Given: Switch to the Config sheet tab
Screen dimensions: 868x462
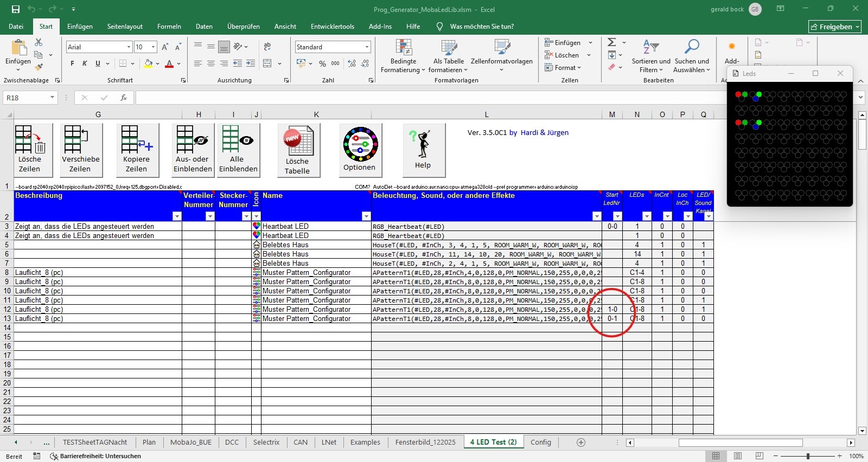Looking at the screenshot, I should [x=540, y=442].
